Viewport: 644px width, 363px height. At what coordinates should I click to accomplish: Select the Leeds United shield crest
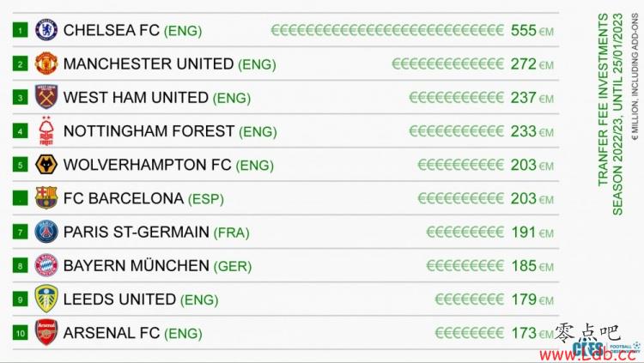click(46, 299)
